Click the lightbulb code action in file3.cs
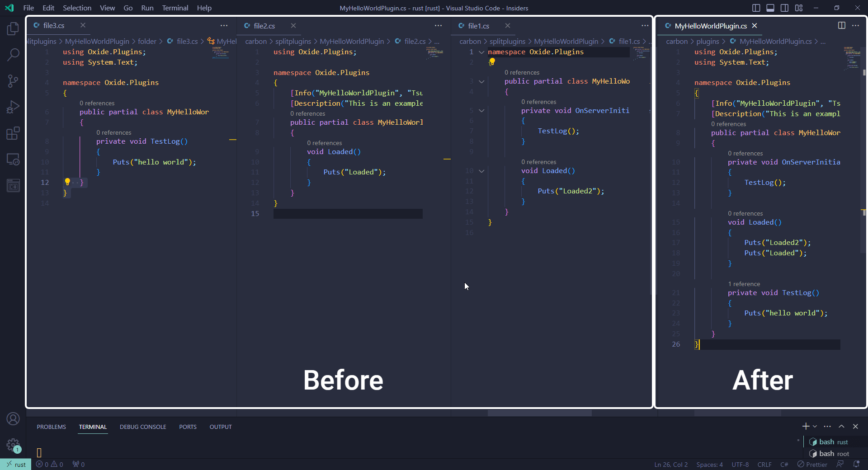The width and height of the screenshot is (868, 470). click(x=67, y=182)
